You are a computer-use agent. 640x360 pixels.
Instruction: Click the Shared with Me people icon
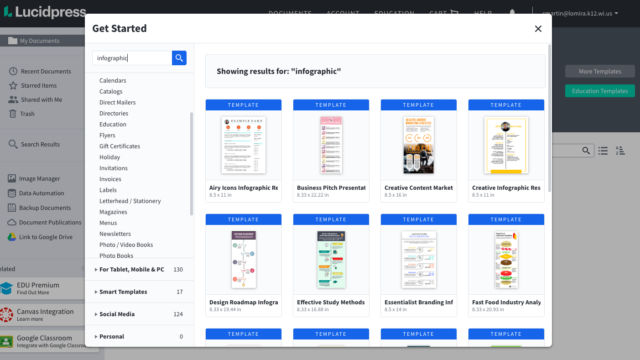pos(13,100)
